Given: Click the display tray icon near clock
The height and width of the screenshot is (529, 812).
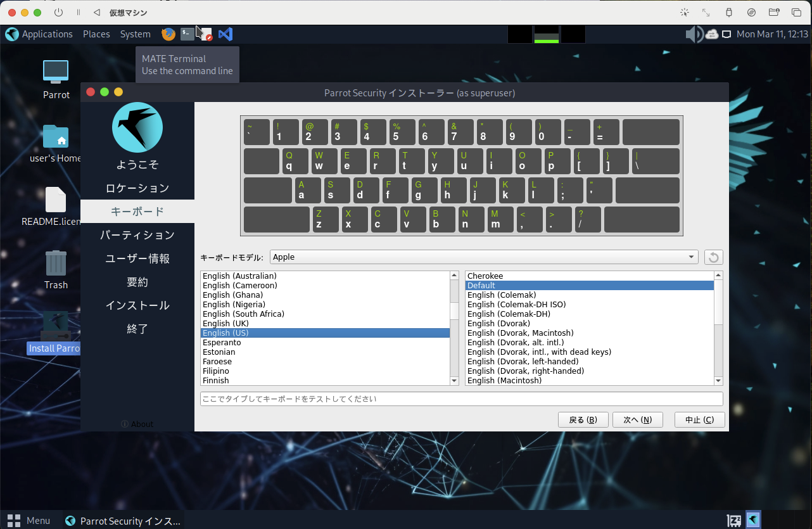Looking at the screenshot, I should coord(727,34).
